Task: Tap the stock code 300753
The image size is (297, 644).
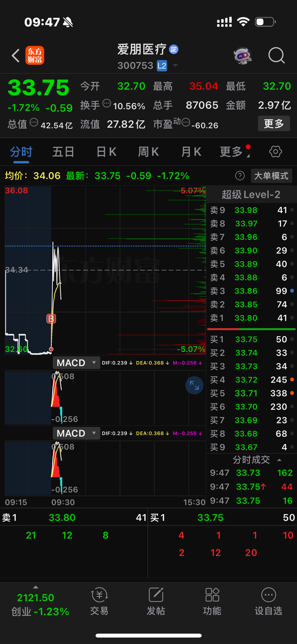Action: pyautogui.click(x=135, y=65)
